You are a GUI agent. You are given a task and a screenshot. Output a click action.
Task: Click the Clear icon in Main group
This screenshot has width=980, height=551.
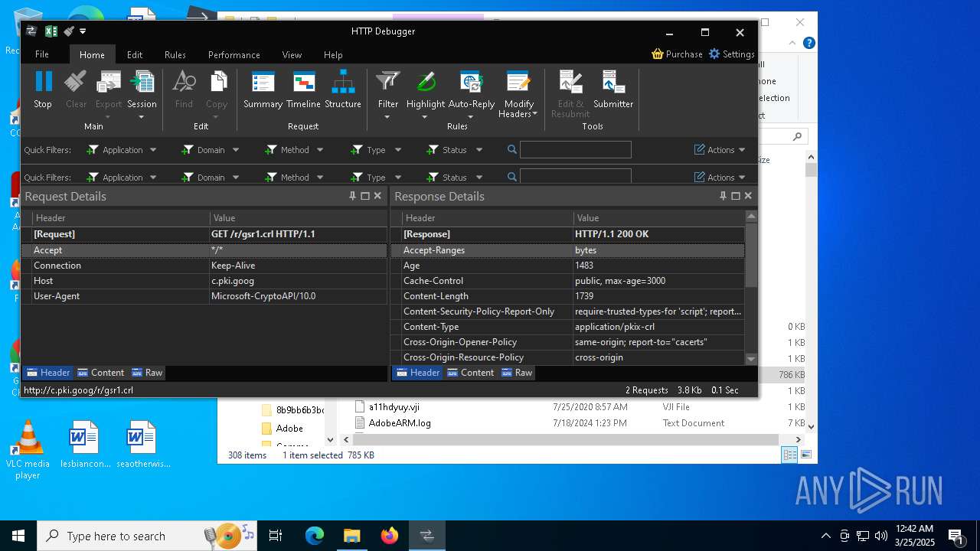click(76, 82)
